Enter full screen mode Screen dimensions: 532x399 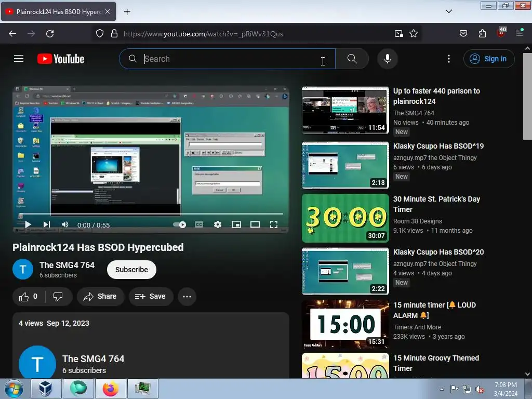273,224
